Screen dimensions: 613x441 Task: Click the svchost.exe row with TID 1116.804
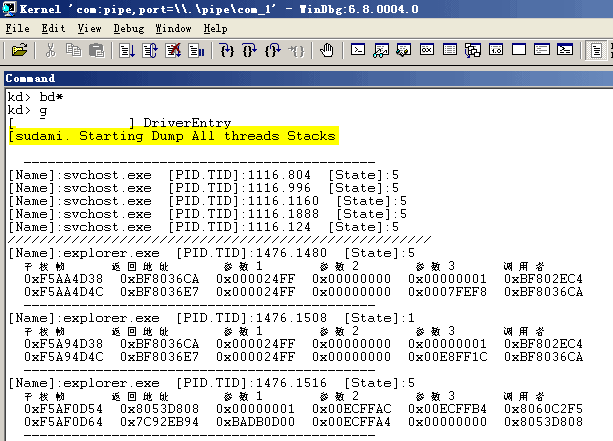pos(204,175)
